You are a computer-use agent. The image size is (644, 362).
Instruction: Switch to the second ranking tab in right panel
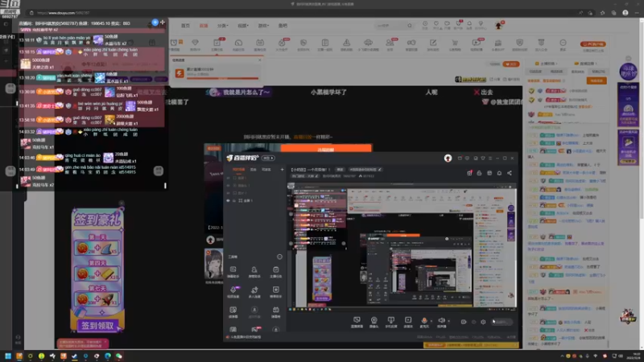[556, 72]
